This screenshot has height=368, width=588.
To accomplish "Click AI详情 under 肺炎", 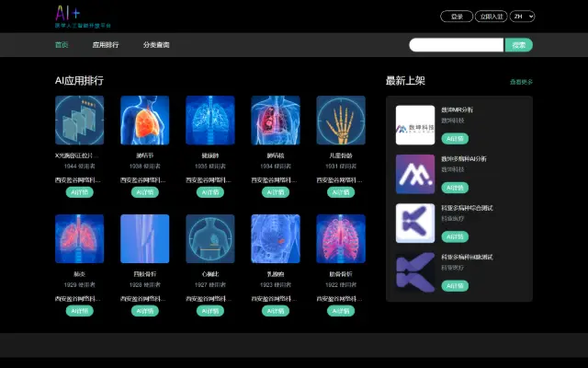I will [x=80, y=311].
